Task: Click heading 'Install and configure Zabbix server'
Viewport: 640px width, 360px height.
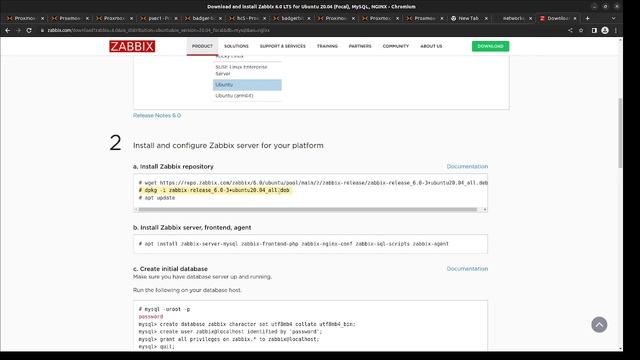Action: click(x=228, y=146)
